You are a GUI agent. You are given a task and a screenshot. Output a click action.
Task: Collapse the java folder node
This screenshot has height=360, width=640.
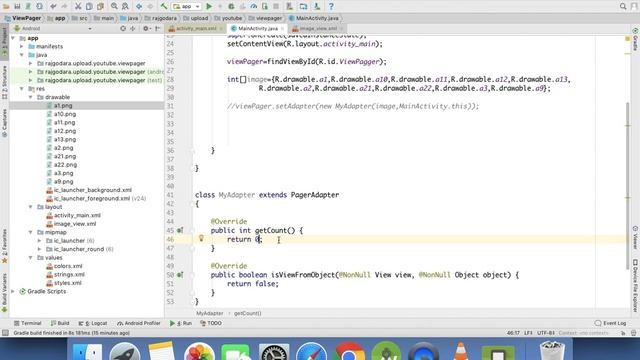coord(22,55)
